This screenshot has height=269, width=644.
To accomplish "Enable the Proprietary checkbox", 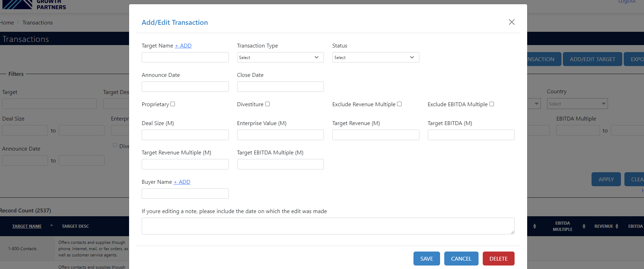I will [x=172, y=104].
